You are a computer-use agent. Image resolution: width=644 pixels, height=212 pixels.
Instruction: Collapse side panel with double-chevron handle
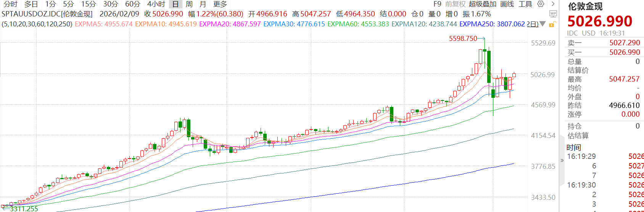(x=562, y=160)
